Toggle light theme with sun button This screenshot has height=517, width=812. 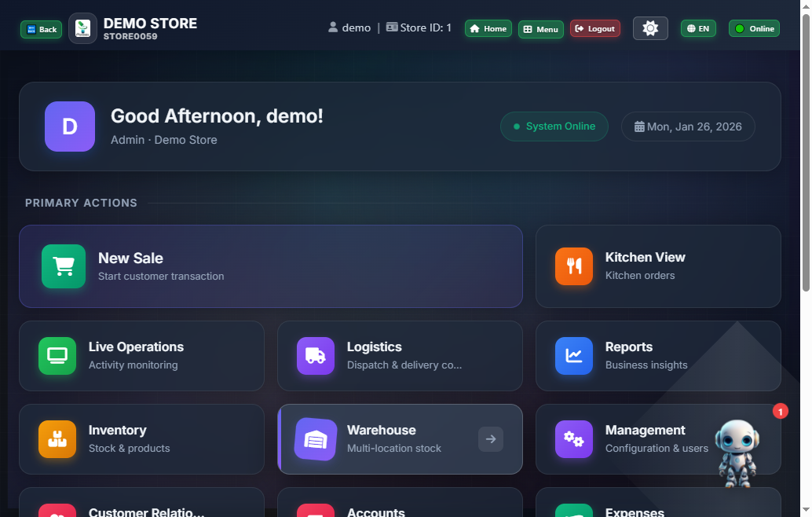(650, 28)
